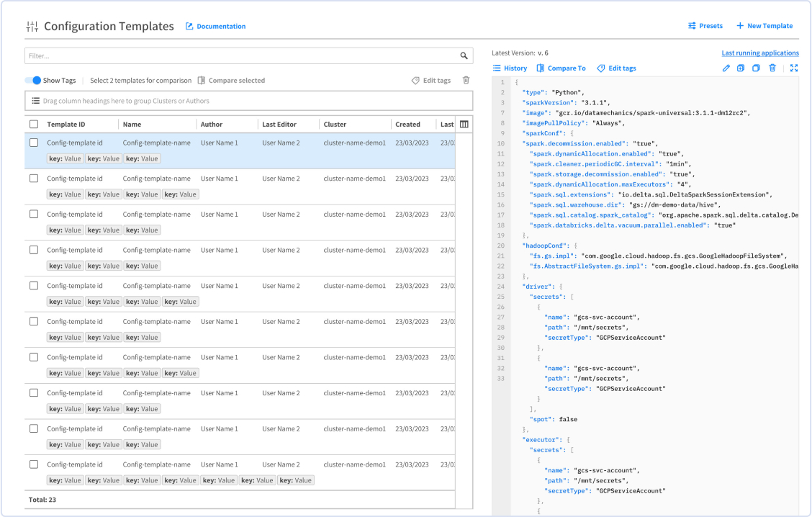Click greyed Edit tags beside Compare selected
Image resolution: width=812 pixels, height=517 pixels.
[431, 81]
